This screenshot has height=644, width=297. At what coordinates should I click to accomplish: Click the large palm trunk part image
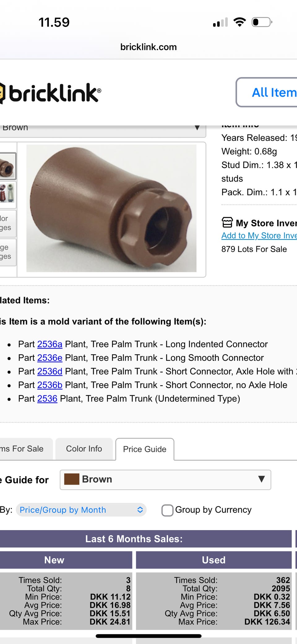tap(111, 208)
